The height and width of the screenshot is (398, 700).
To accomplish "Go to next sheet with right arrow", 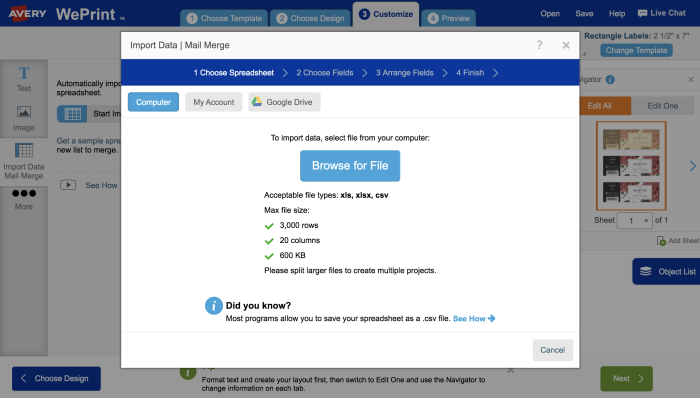I will tap(692, 166).
